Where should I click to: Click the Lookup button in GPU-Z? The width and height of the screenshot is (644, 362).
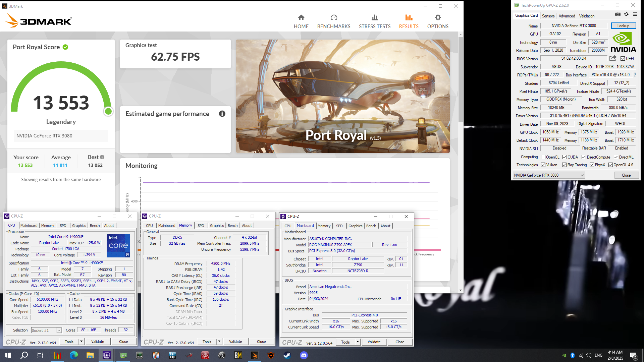623,26
